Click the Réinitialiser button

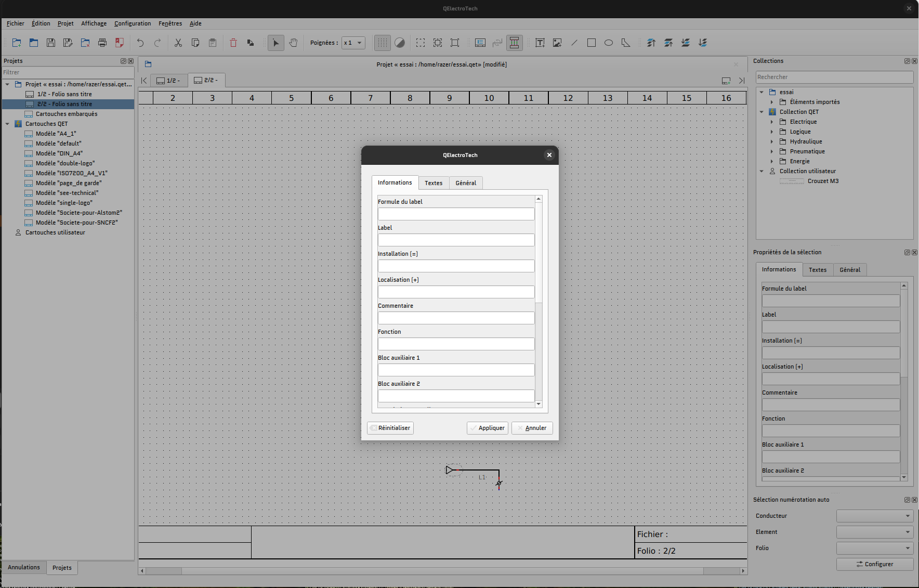[x=390, y=428]
